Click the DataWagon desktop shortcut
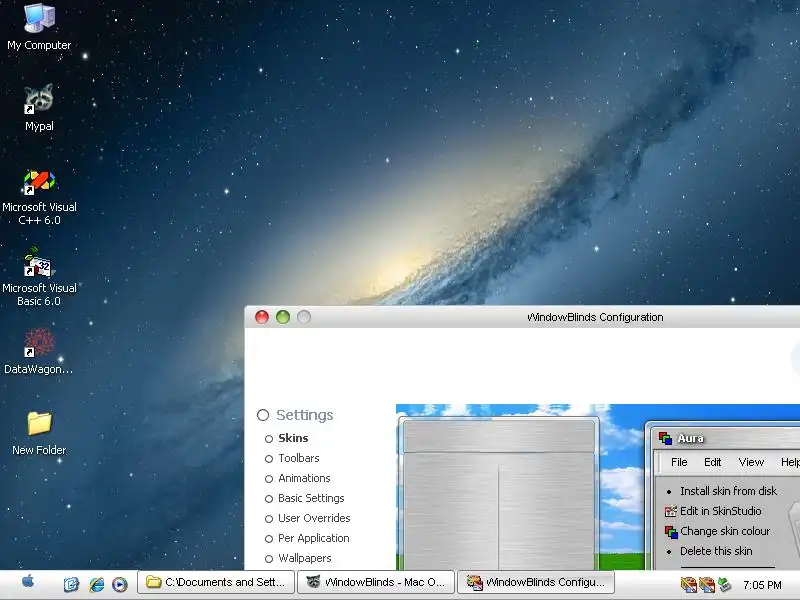 (x=39, y=352)
